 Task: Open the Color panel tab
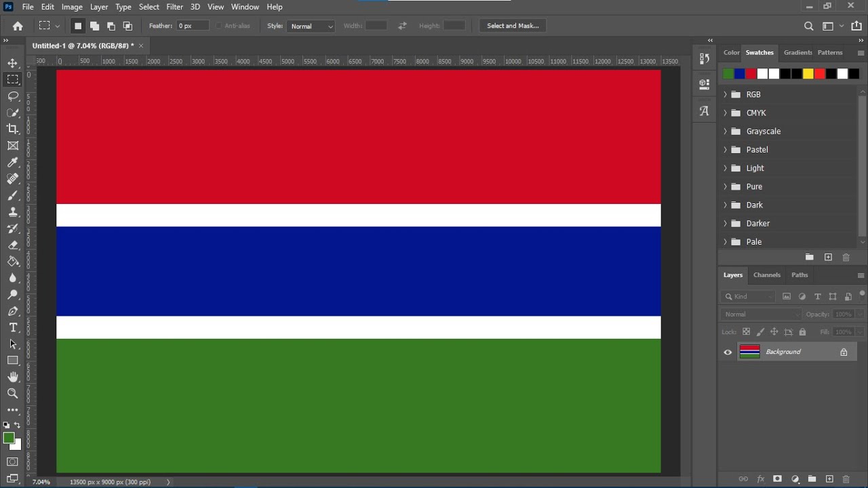coord(732,52)
